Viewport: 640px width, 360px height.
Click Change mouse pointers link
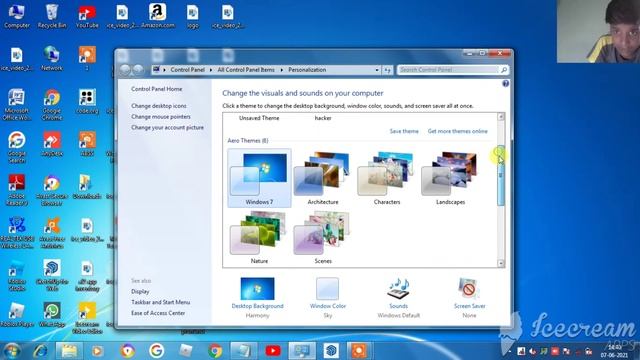pyautogui.click(x=161, y=117)
